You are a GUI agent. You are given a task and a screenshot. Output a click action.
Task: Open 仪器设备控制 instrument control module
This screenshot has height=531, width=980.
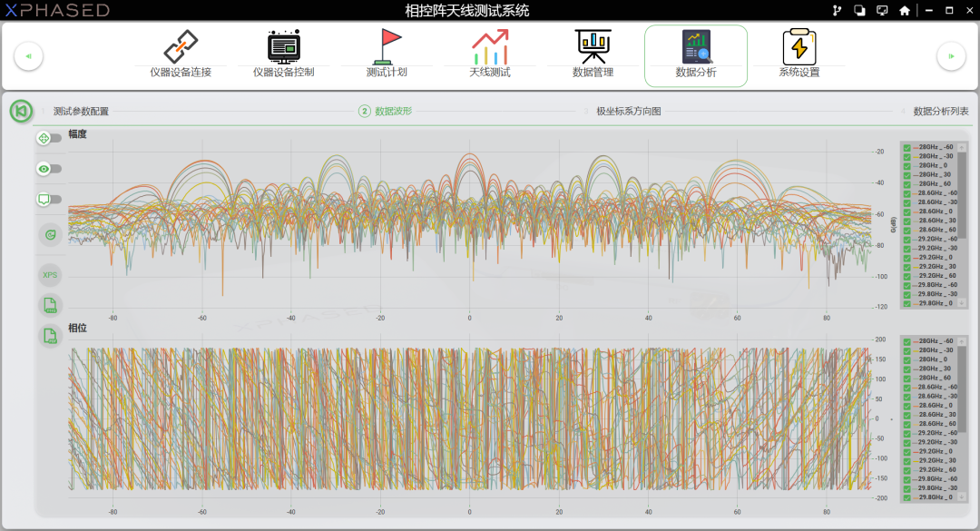pyautogui.click(x=284, y=55)
